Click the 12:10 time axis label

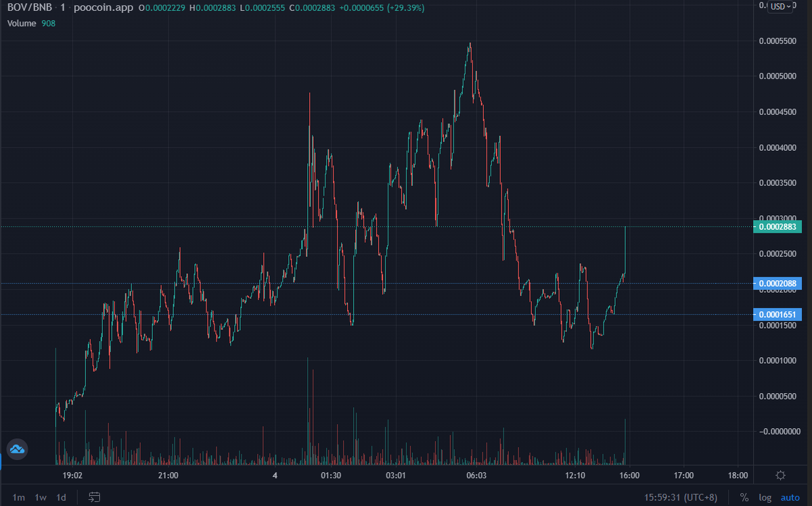click(x=575, y=476)
